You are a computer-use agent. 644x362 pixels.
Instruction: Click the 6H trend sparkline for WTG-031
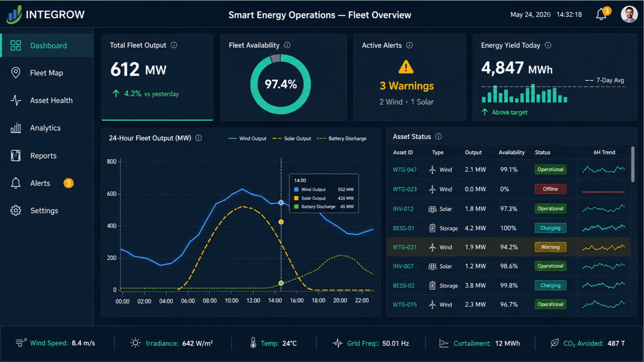click(604, 247)
